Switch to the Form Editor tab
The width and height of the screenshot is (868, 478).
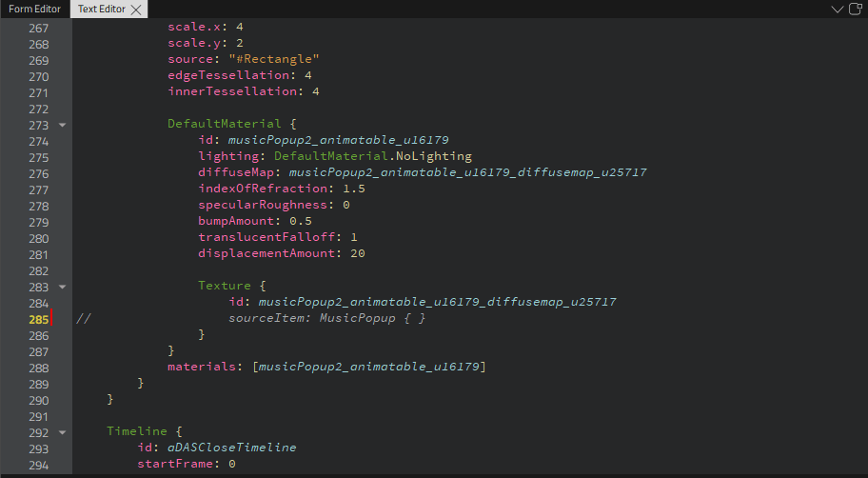(x=34, y=9)
